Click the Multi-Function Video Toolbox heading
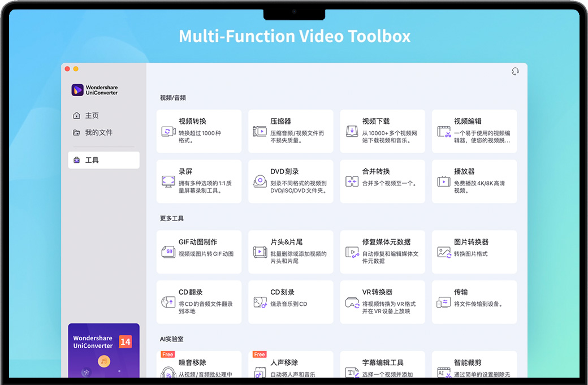This screenshot has width=588, height=385. pos(295,36)
